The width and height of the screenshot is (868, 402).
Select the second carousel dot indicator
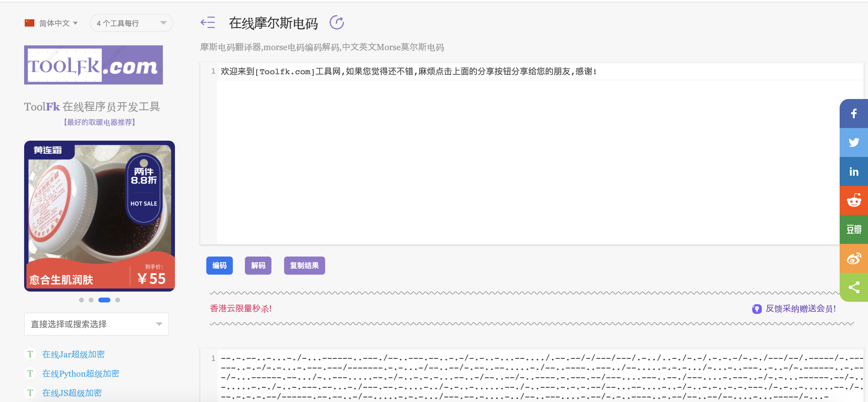91,300
